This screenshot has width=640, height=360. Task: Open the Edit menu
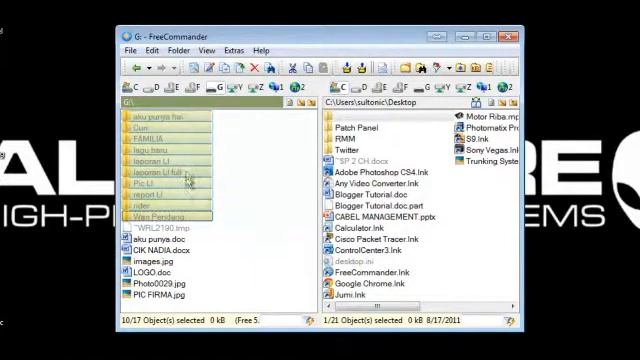pyautogui.click(x=152, y=51)
